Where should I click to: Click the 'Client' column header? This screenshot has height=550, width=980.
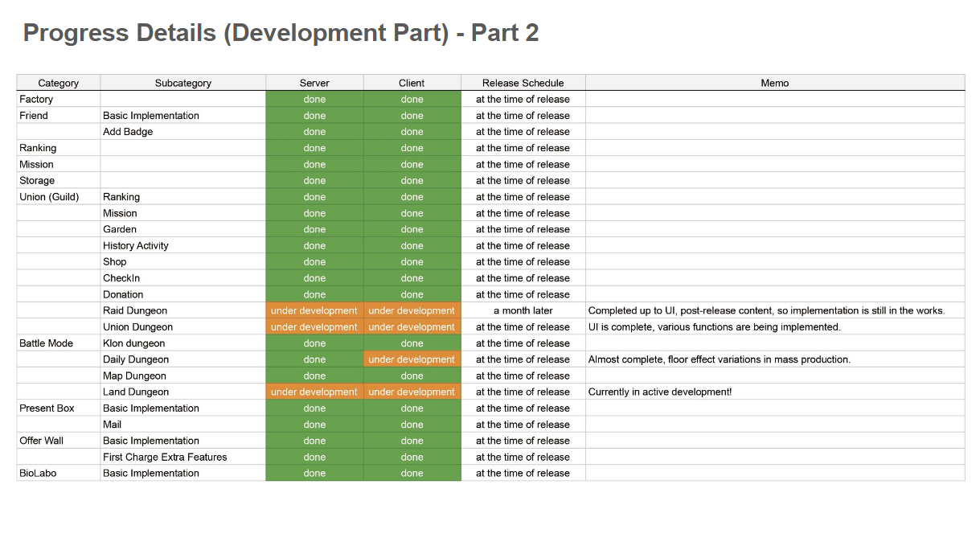point(412,83)
